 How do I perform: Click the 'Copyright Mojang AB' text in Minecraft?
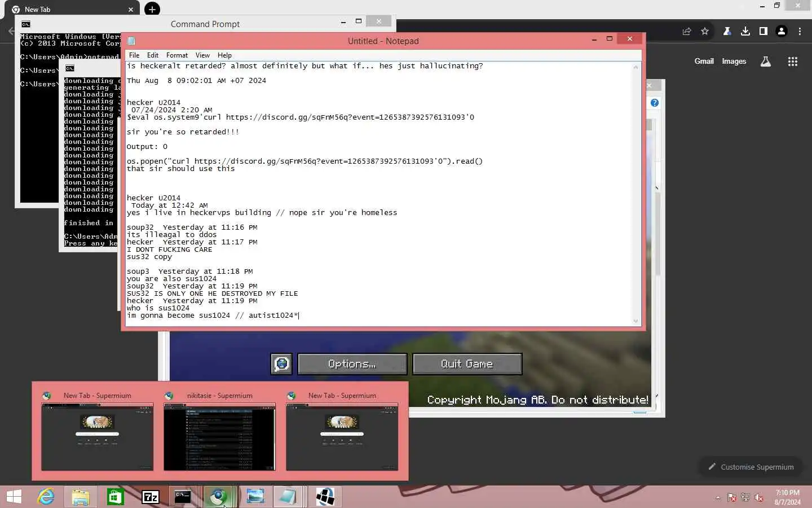(x=538, y=400)
